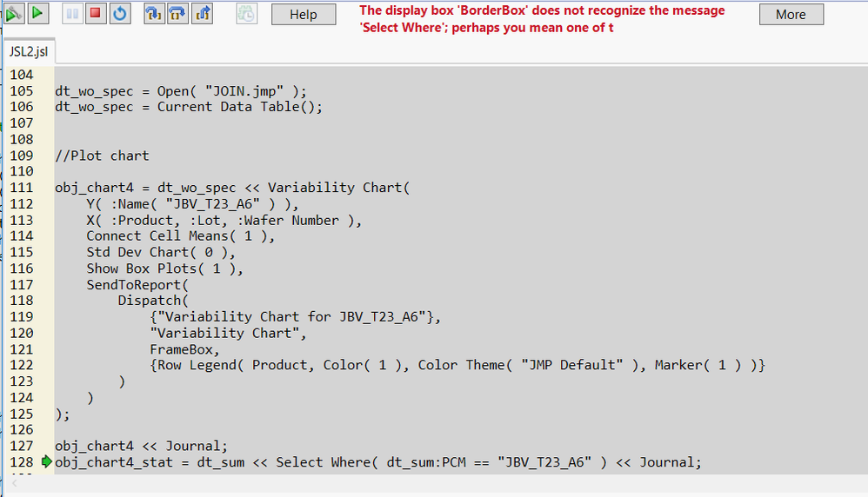Click the Step Over icon
The image size is (868, 497).
point(177,14)
